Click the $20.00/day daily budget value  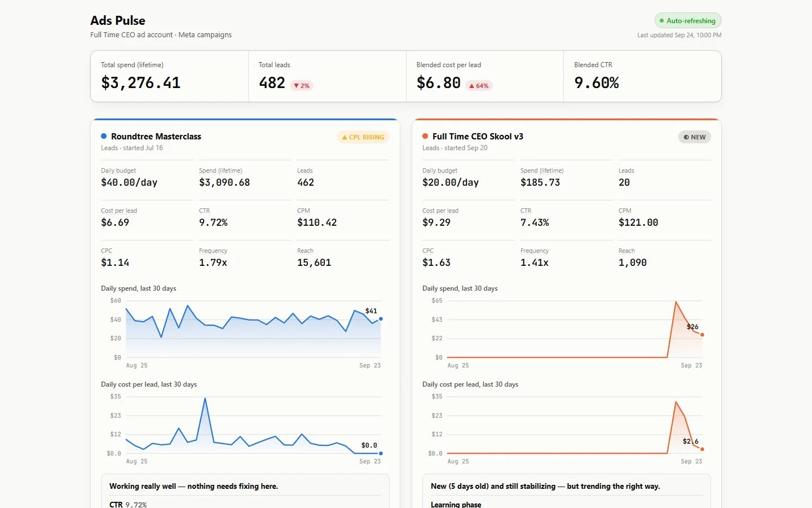[x=451, y=182]
